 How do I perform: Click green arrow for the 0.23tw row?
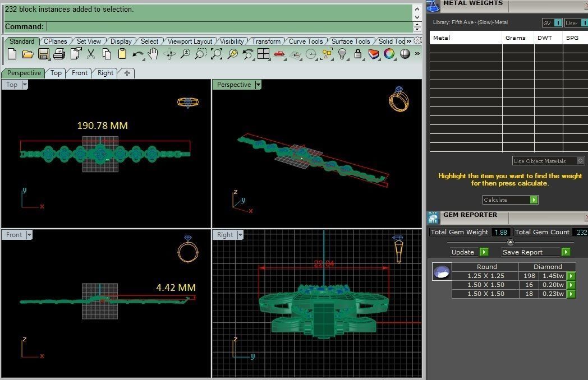(x=571, y=294)
